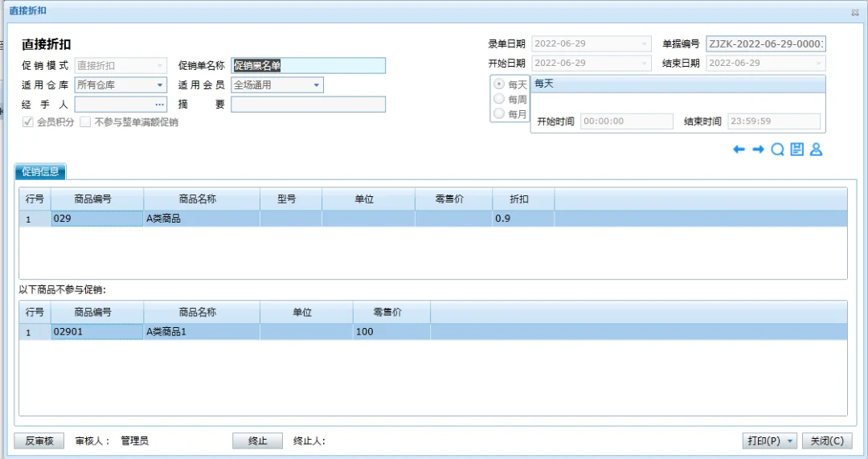
Task: Click the 关闭(C) button
Action: 827,441
